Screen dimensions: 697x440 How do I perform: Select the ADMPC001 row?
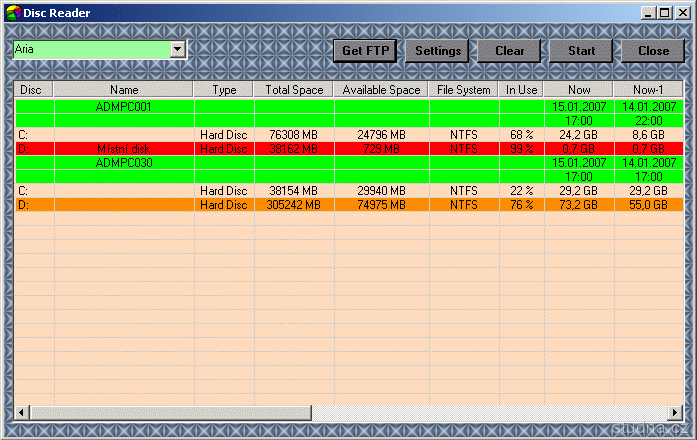coord(124,106)
